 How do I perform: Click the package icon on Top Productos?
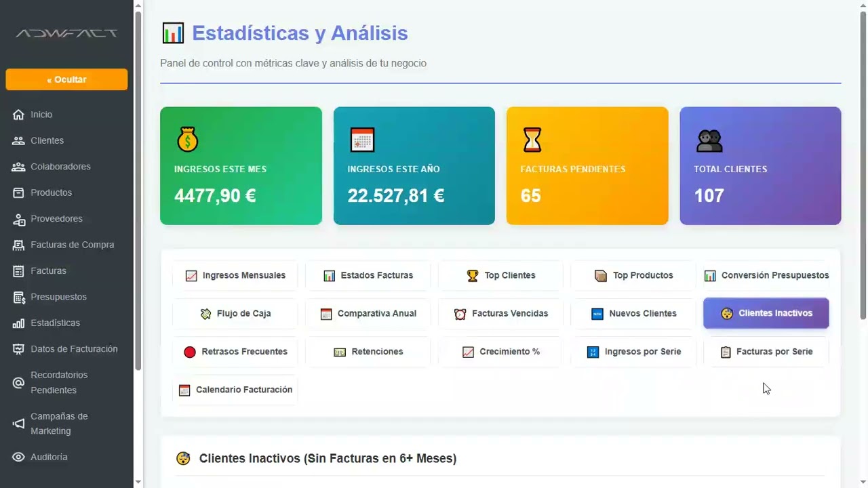pyautogui.click(x=601, y=276)
